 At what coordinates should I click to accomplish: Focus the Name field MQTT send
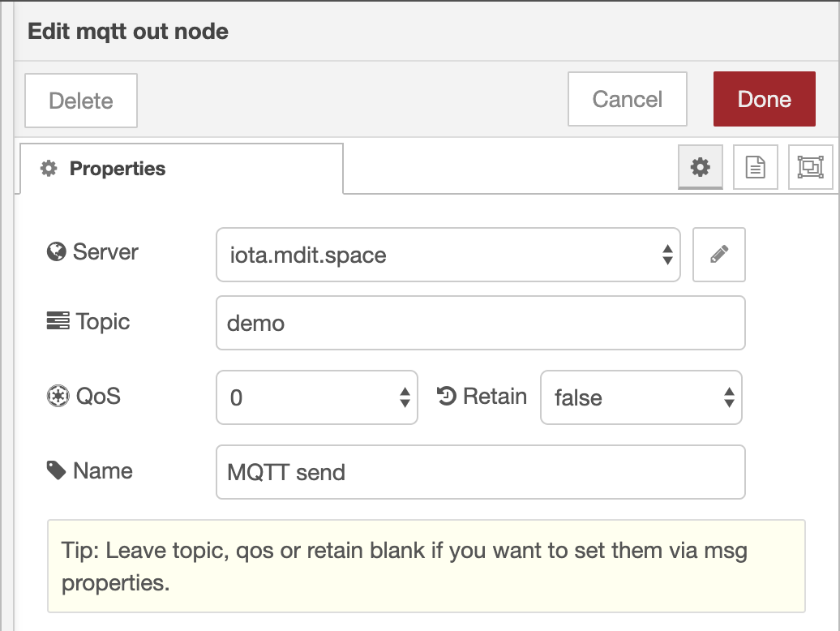tap(481, 472)
